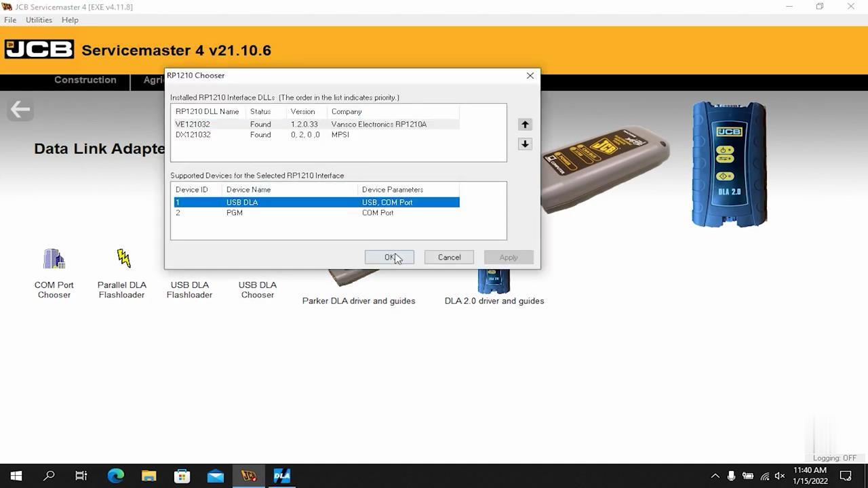Open the DLA 2.0 blue adapter image
The height and width of the screenshot is (488, 868).
(730, 164)
